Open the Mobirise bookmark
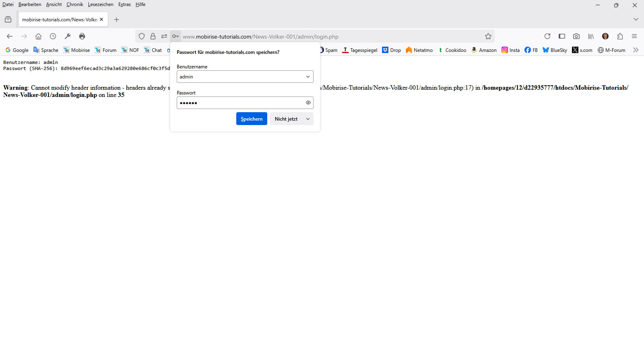Viewport: 644px width, 341px height. (x=76, y=50)
